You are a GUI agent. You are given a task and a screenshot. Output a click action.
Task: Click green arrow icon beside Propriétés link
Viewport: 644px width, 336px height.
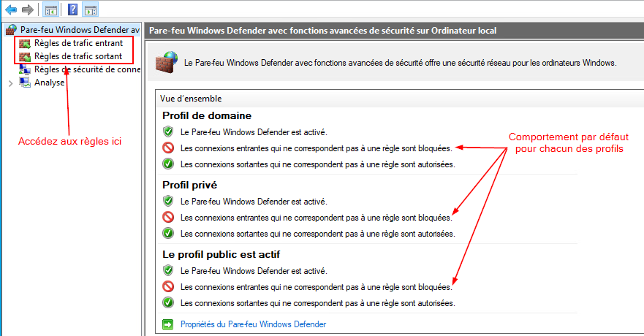point(168,325)
